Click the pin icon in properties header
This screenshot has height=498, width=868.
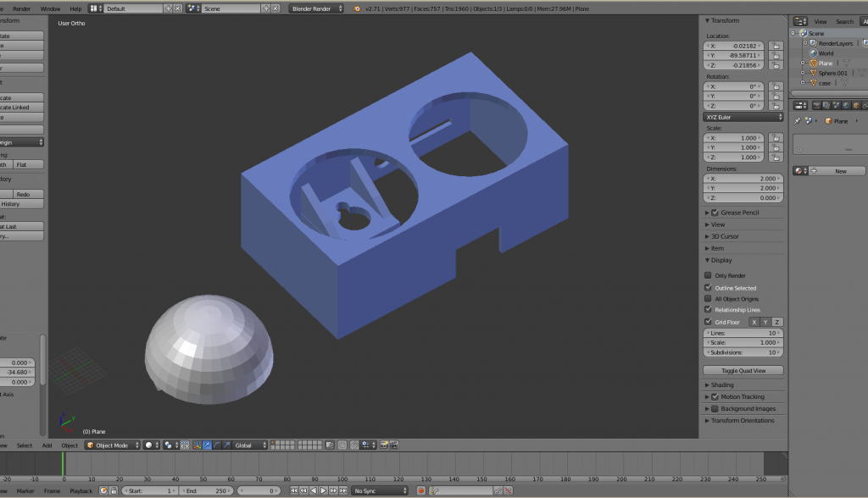point(797,120)
